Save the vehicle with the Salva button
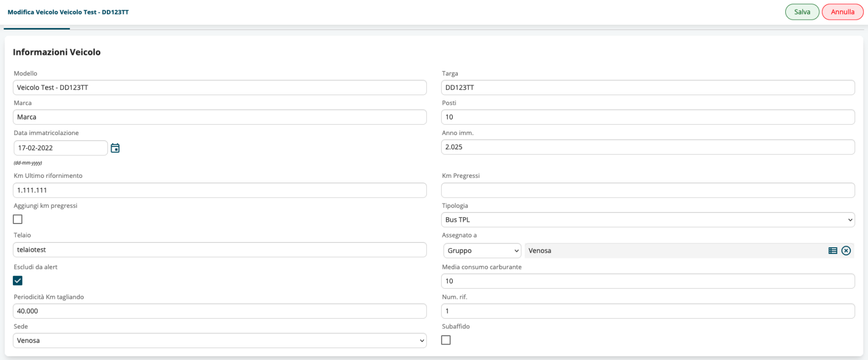This screenshot has height=360, width=868. 802,12
